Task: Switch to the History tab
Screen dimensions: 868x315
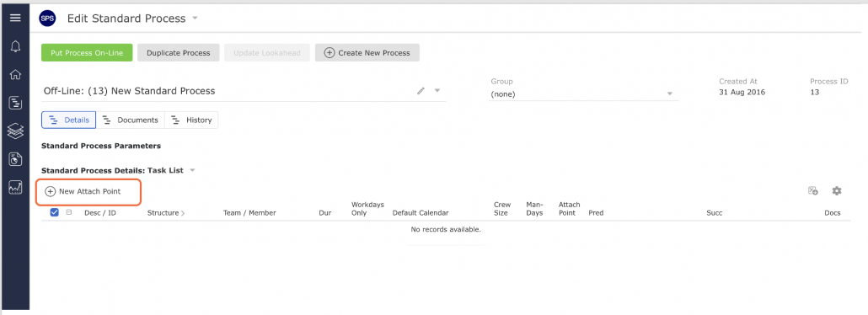Action: [x=191, y=120]
